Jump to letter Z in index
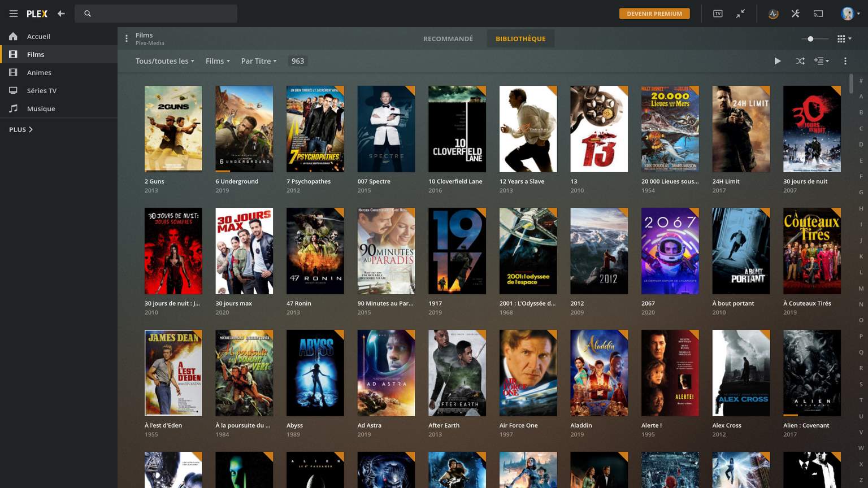Screen dimensions: 868x488 tap(861, 480)
